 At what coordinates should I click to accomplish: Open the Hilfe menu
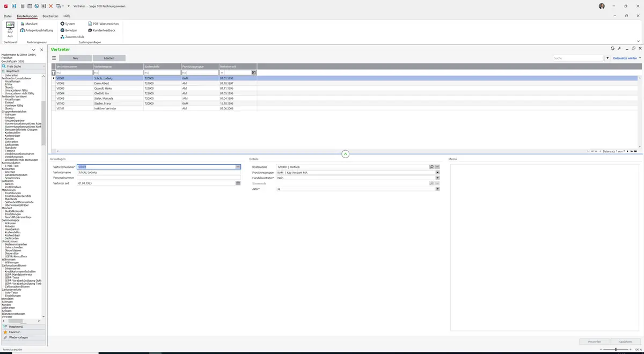(67, 16)
